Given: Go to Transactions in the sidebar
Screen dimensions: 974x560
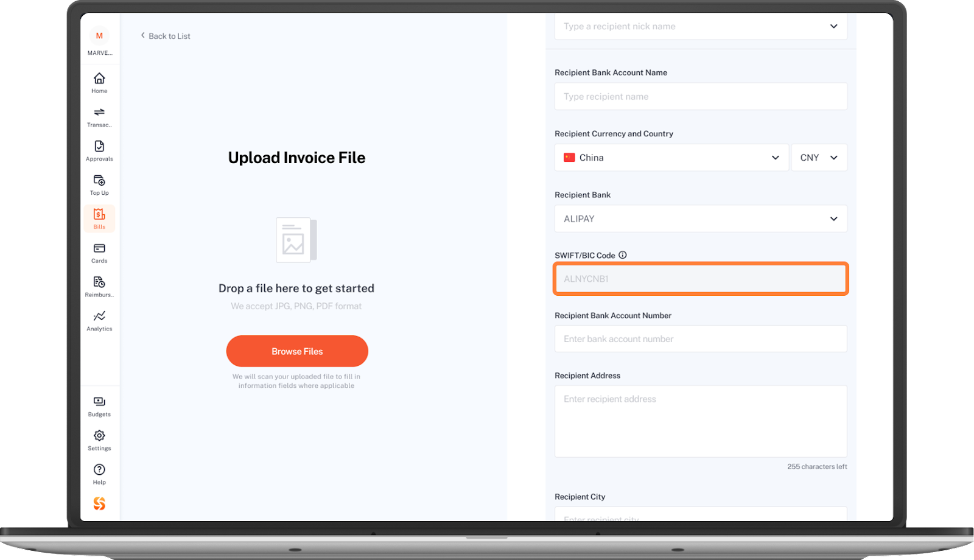Looking at the screenshot, I should [99, 113].
